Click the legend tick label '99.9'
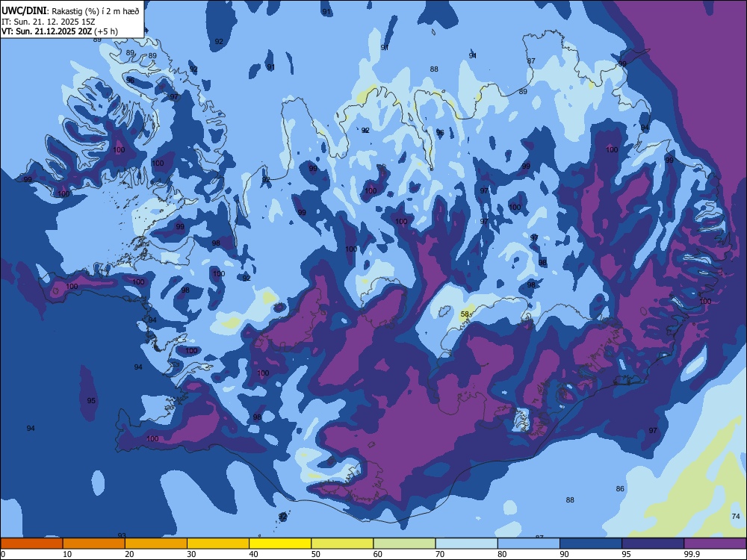Image resolution: width=747 pixels, height=560 pixels. (x=692, y=554)
